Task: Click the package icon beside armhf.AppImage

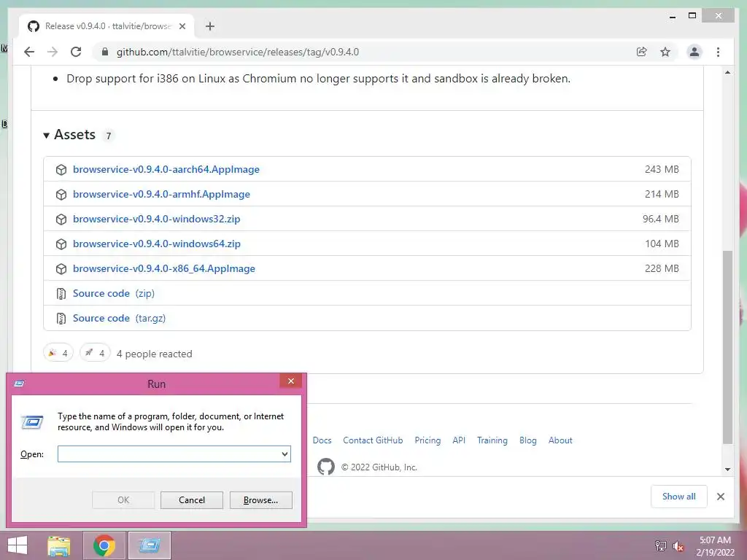Action: [61, 194]
